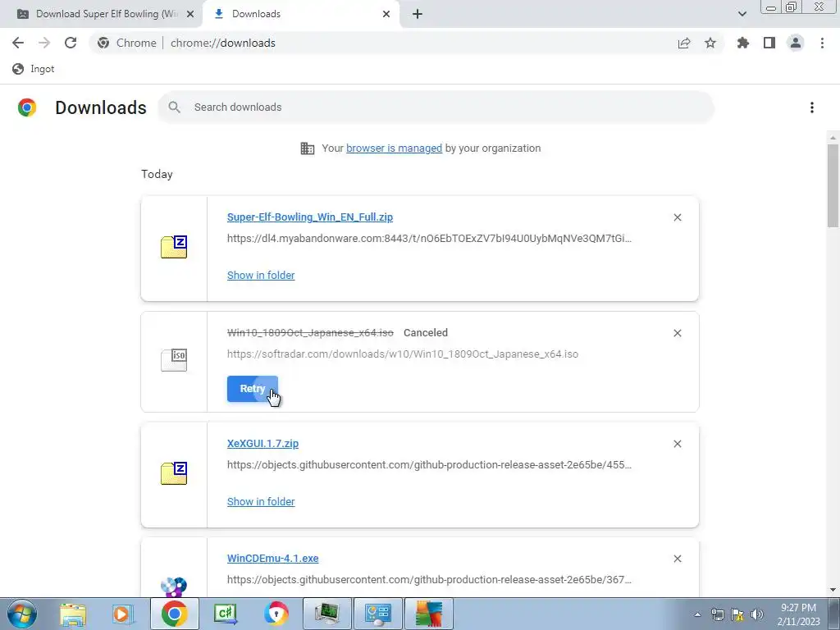840x630 pixels.
Task: Open Super-Elf-Bowling_Win_EN_Full.zip file link
Action: 309,217
